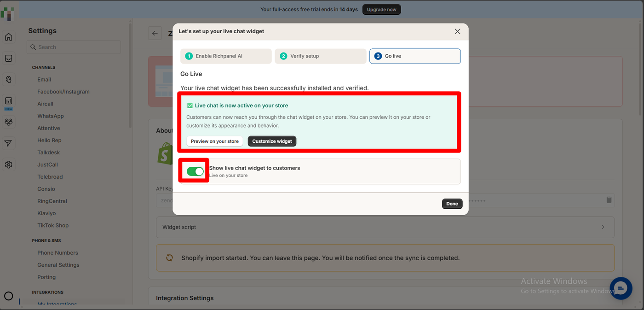Open the Reports chart icon labeled New
Screen dimensions: 644x310
coord(8,101)
